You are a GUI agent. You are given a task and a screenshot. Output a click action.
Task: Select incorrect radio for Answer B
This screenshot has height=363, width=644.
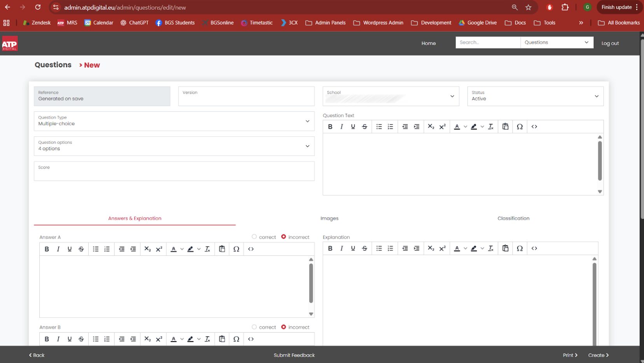click(x=283, y=327)
